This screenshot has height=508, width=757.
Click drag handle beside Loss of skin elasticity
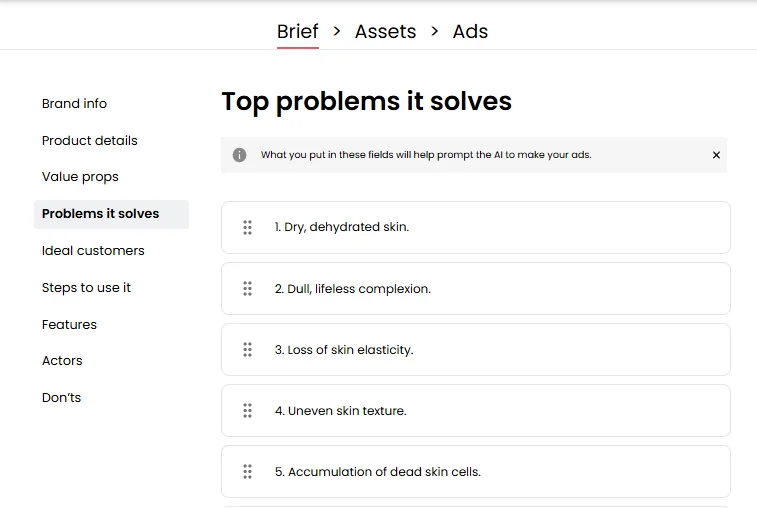click(x=247, y=350)
